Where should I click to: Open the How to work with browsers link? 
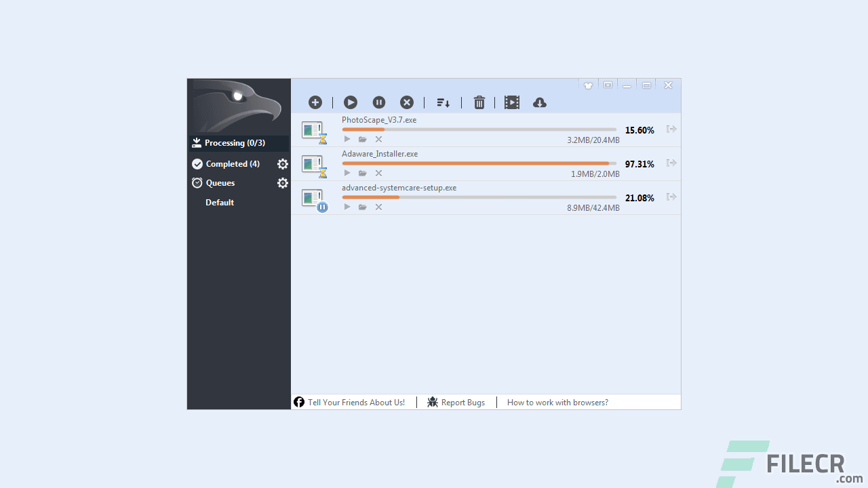click(557, 402)
